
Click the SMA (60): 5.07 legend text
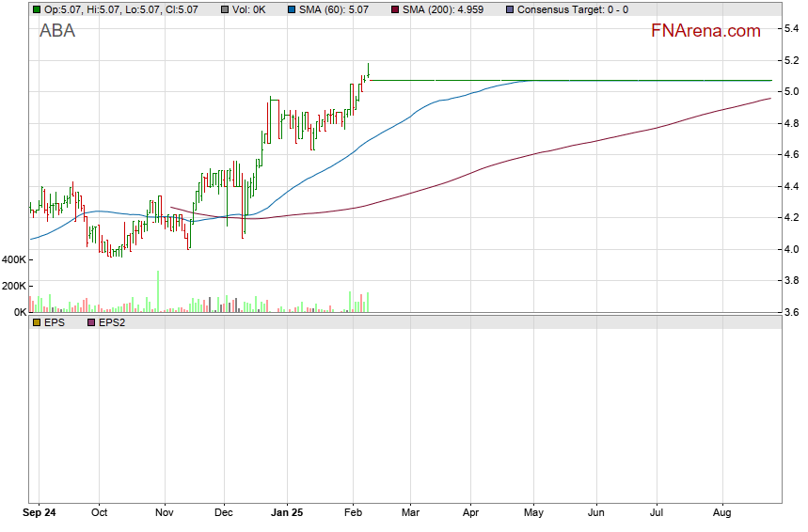coord(334,9)
